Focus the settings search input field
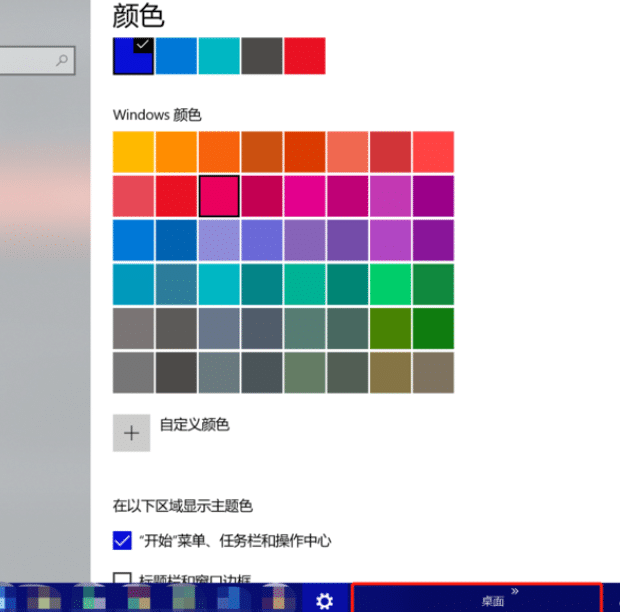 pyautogui.click(x=36, y=60)
